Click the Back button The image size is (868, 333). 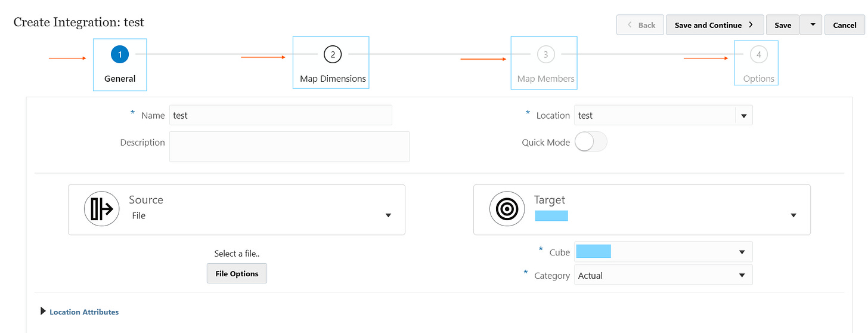pos(640,25)
